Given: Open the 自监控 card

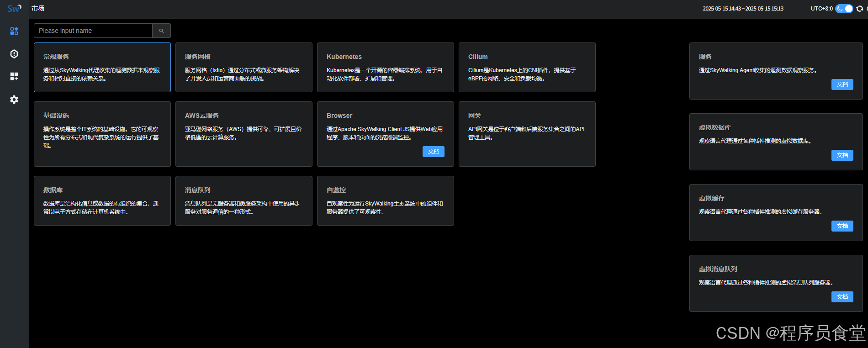Looking at the screenshot, I should point(386,201).
